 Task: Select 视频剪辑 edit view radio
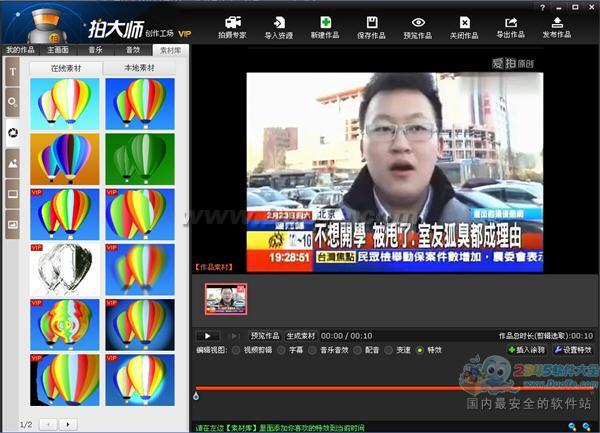click(236, 350)
